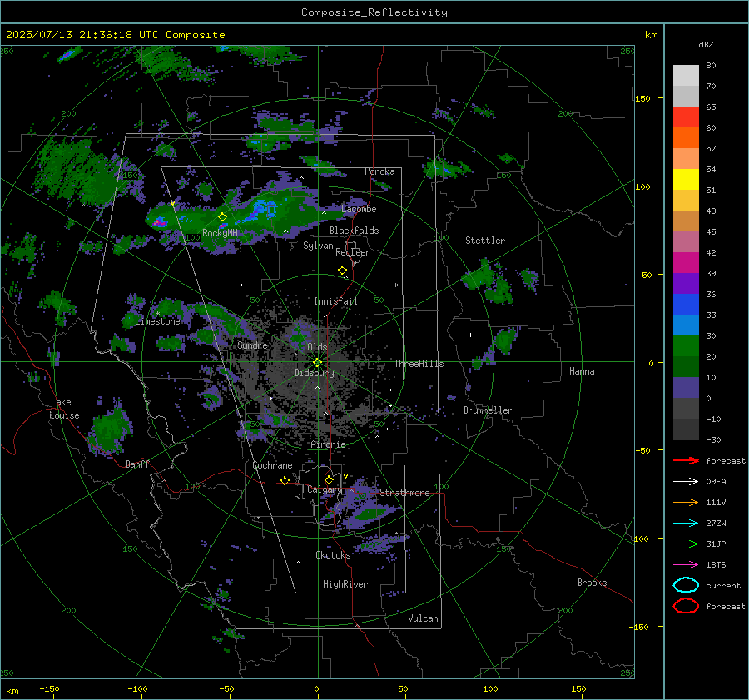749x700 pixels.
Task: Click the yellow diamond marker below RedDeer
Action: 343,271
